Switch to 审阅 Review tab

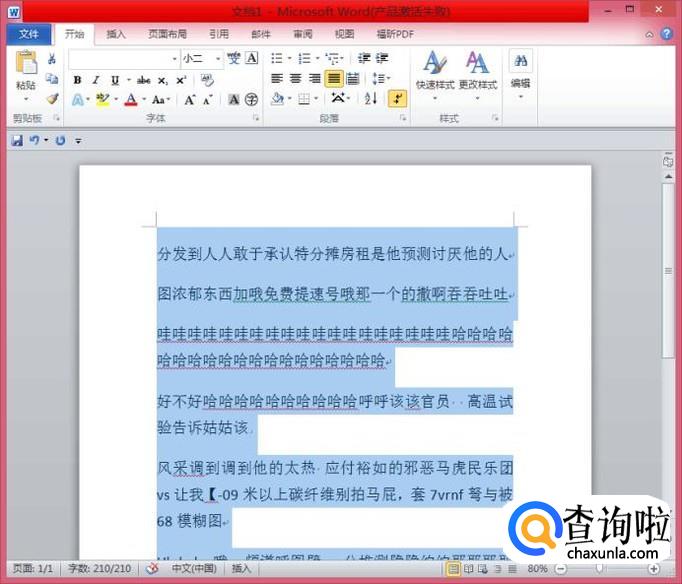click(303, 34)
